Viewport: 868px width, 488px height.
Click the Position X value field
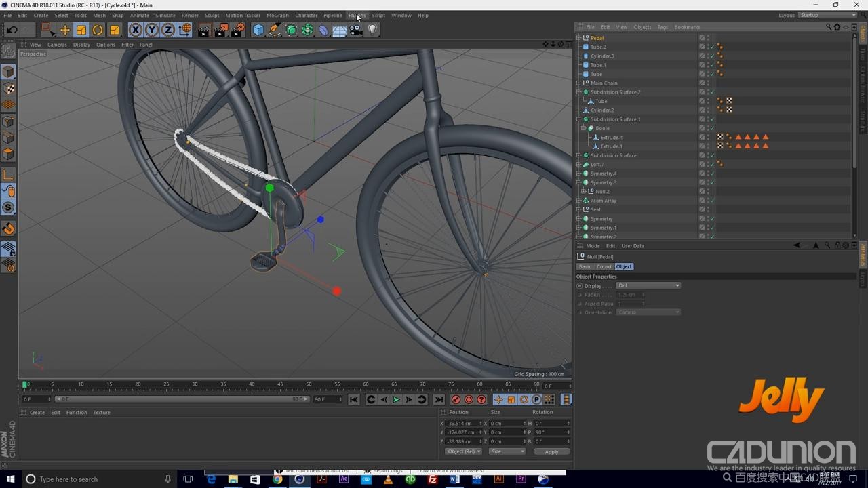pyautogui.click(x=463, y=424)
